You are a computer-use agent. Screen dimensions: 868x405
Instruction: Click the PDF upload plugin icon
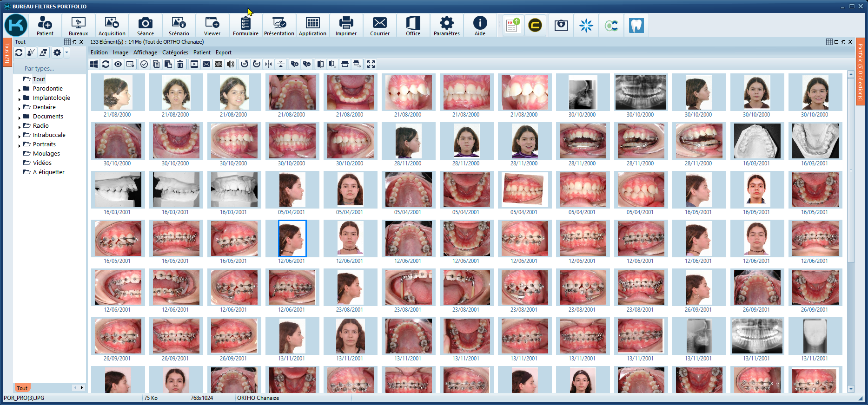[513, 25]
